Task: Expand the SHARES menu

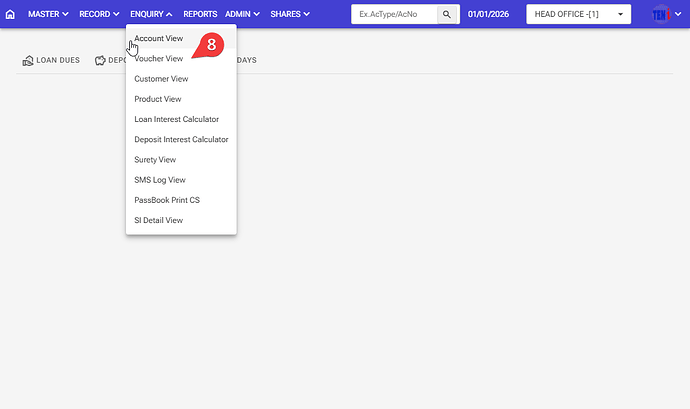Action: [x=290, y=15]
